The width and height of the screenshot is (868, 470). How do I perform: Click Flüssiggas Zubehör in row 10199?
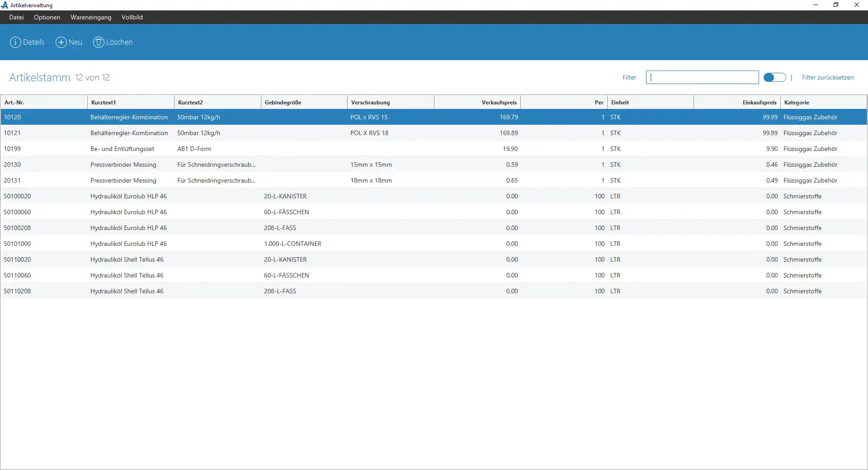point(810,149)
